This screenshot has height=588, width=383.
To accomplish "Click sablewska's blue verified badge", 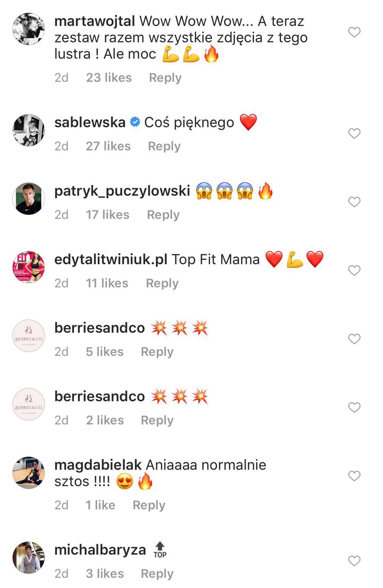I will (134, 121).
